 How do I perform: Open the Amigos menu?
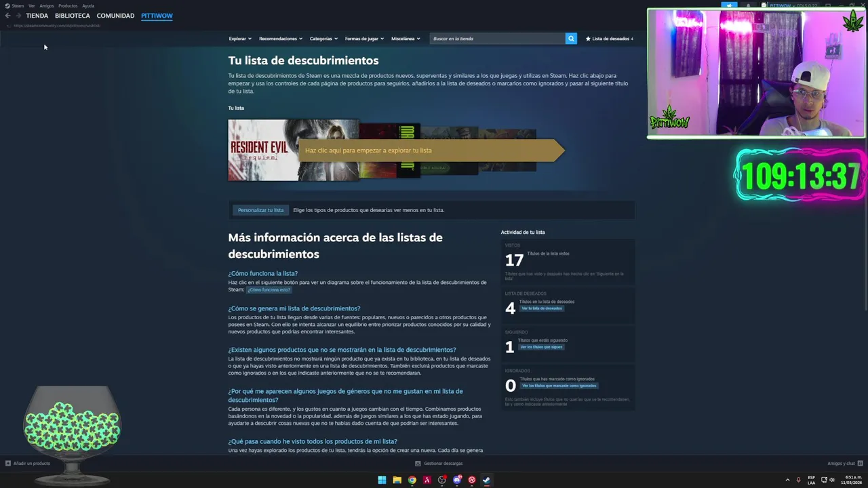(x=47, y=5)
